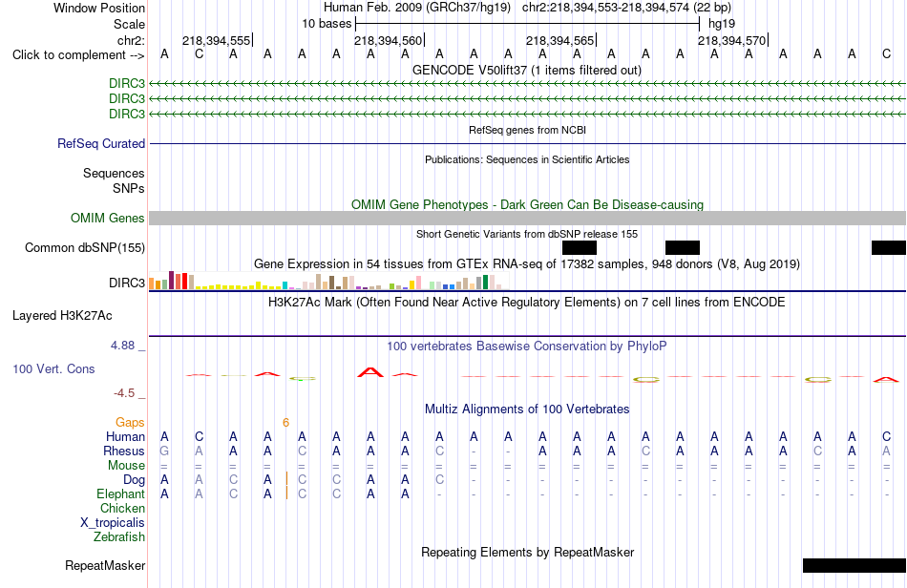Select the Rhesus alignment row label

point(124,451)
